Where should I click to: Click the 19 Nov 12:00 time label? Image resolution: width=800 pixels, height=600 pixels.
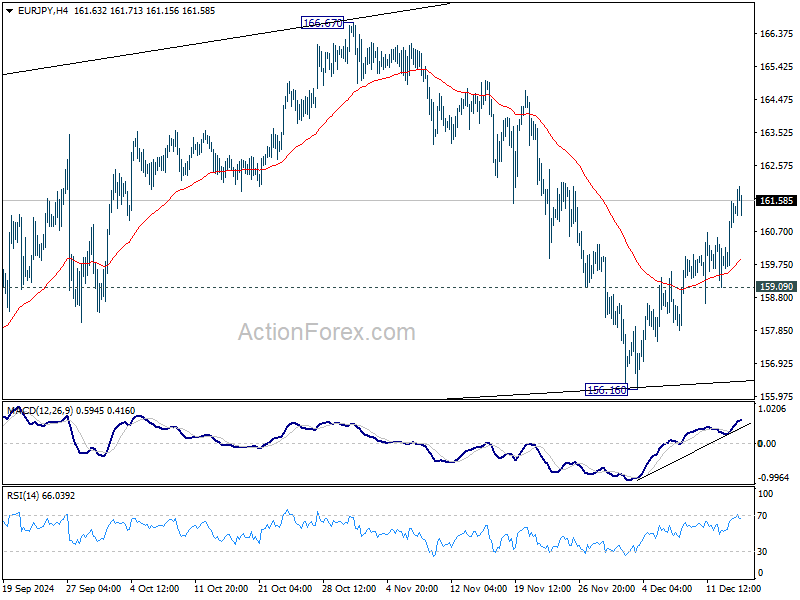542,589
